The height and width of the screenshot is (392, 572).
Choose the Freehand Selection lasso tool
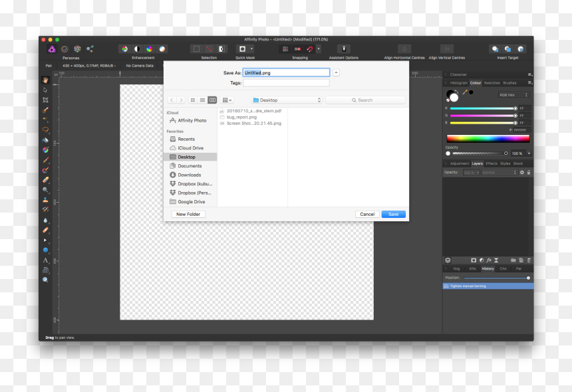[45, 130]
